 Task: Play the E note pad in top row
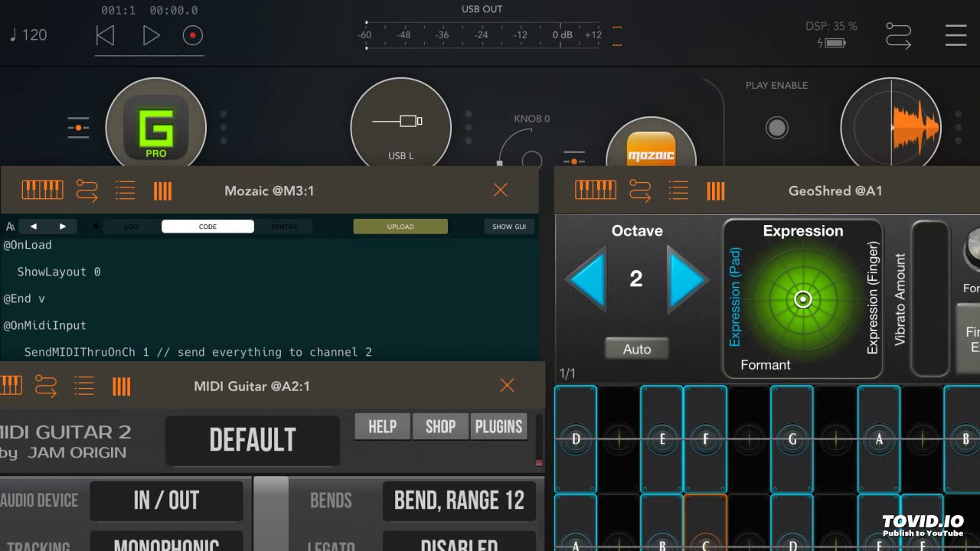pyautogui.click(x=661, y=438)
